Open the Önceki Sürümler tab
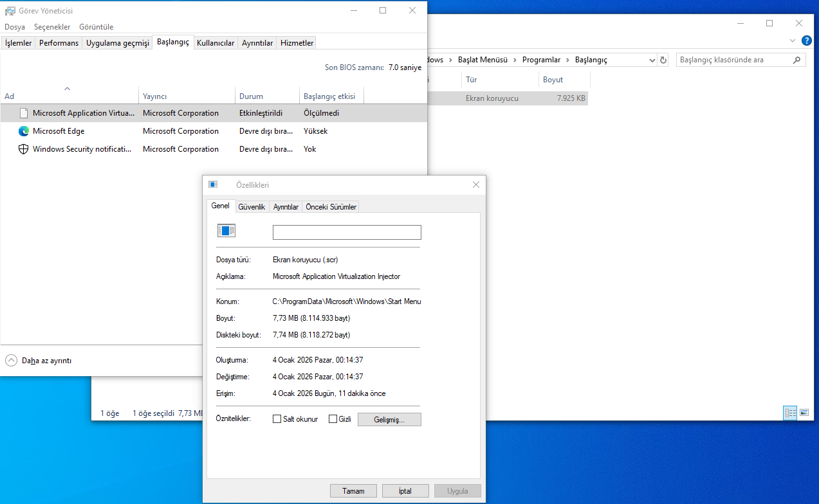 click(x=331, y=207)
